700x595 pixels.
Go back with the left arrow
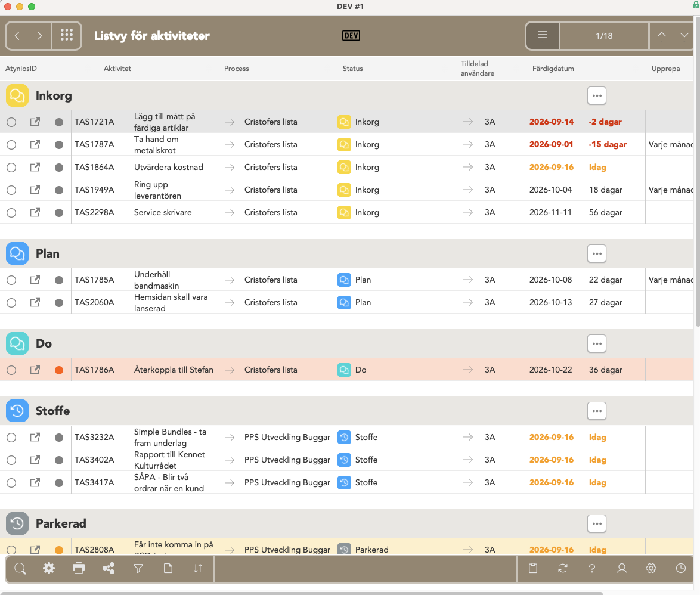pos(17,36)
